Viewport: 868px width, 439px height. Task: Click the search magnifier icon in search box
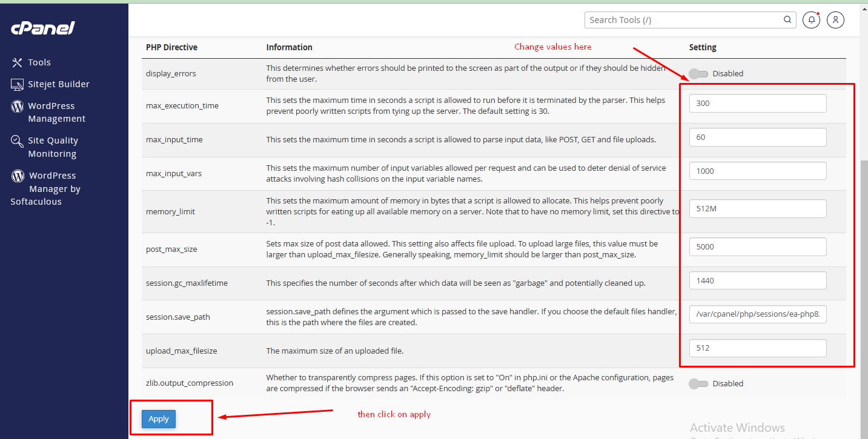pyautogui.click(x=787, y=20)
